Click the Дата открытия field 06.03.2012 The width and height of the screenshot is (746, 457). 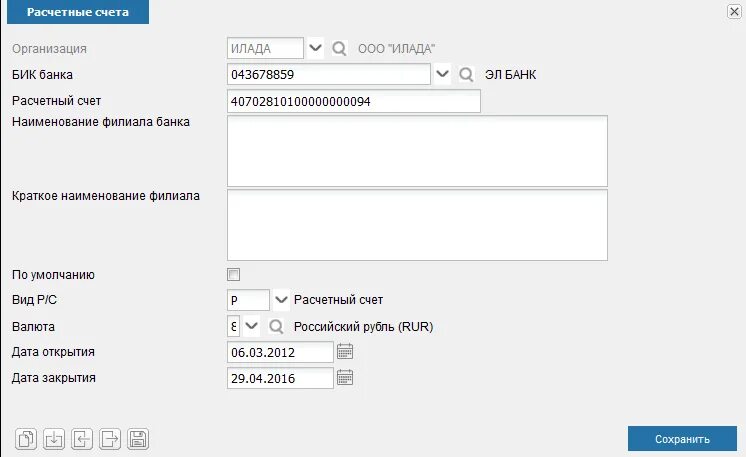pos(280,352)
